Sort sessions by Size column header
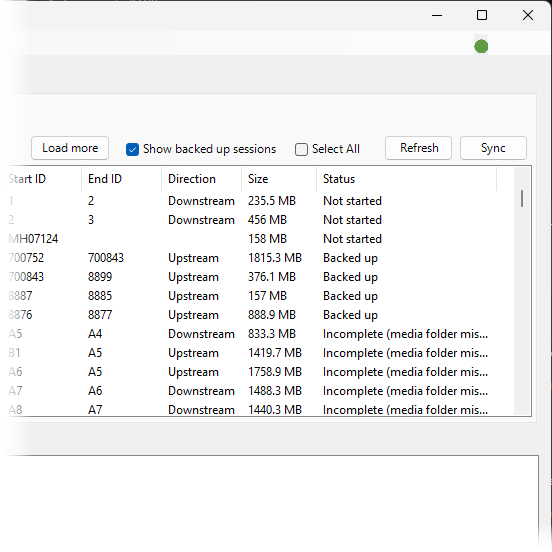Screen dimensions: 552x552 279,179
